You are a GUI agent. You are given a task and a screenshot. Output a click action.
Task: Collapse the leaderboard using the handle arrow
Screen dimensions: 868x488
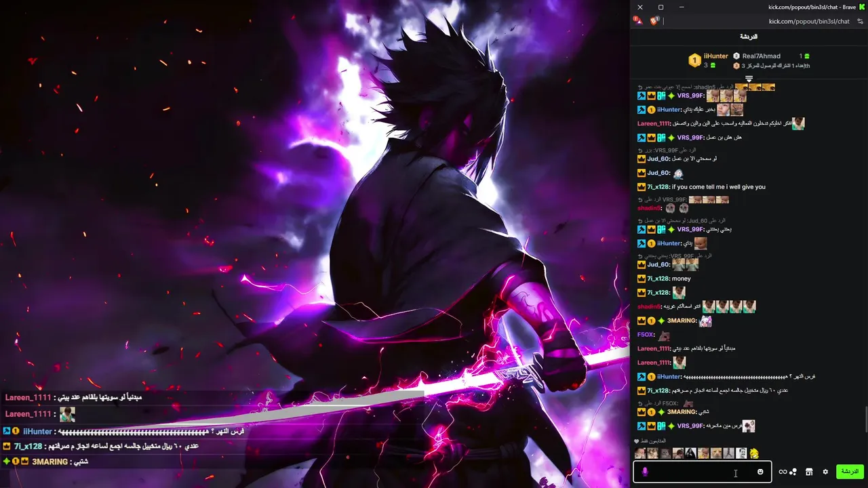[749, 79]
